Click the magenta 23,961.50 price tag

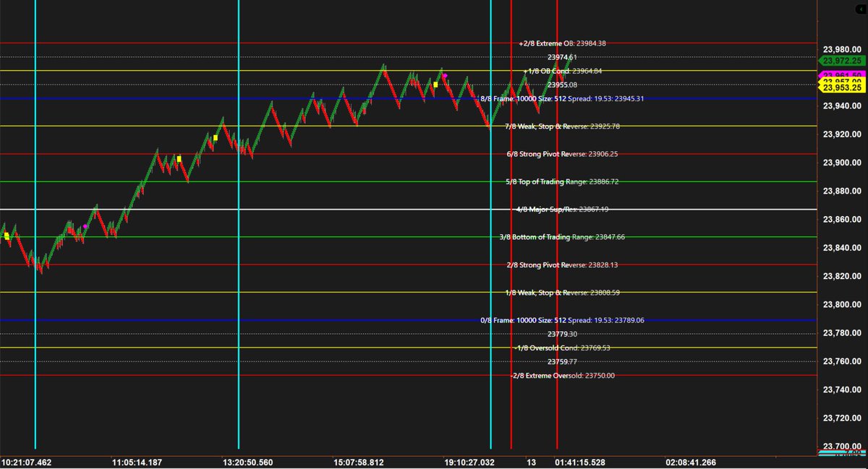click(841, 75)
